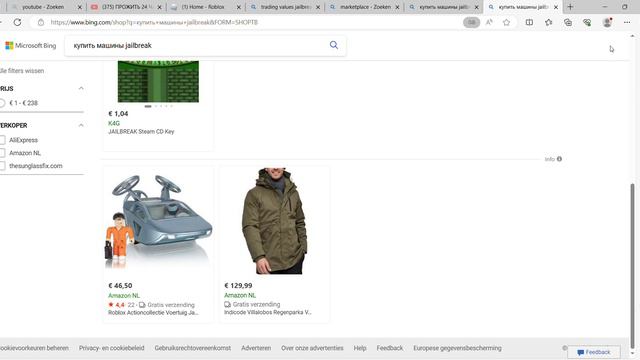
Task: Clear all filters link
Action: click(x=22, y=71)
